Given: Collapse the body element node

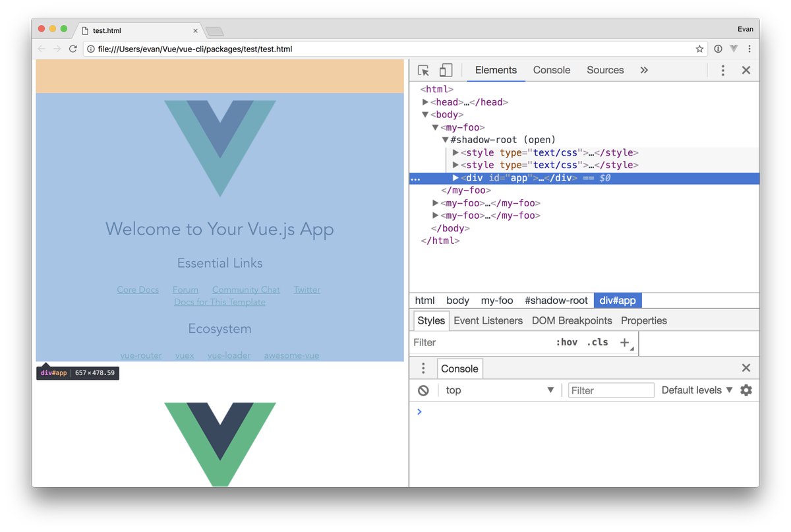Looking at the screenshot, I should (x=425, y=115).
